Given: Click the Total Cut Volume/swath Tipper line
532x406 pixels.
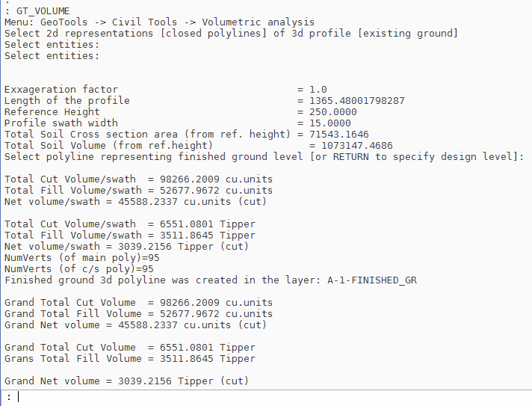Looking at the screenshot, I should 129,224.
